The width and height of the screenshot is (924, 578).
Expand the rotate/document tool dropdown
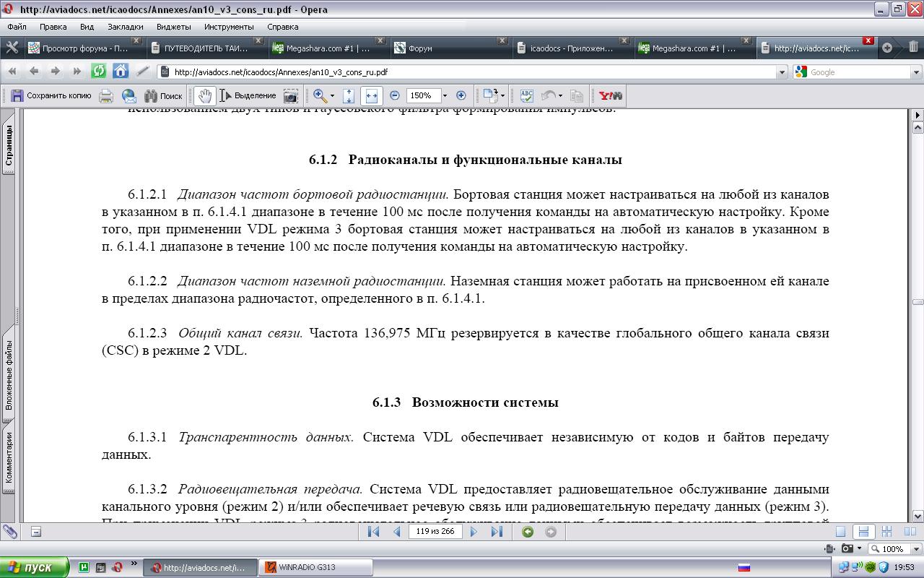coord(502,95)
